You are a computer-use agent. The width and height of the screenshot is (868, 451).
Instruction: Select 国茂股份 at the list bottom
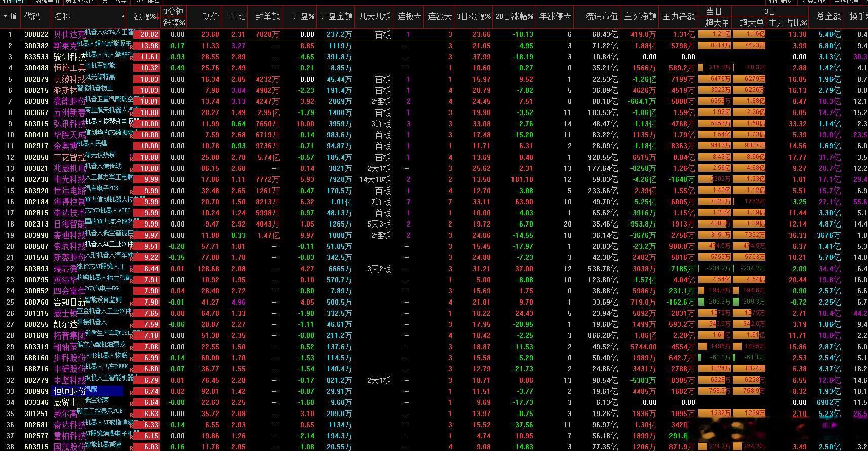(69, 446)
